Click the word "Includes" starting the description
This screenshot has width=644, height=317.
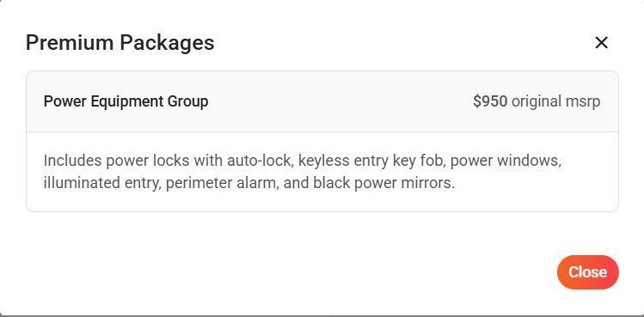coord(73,161)
